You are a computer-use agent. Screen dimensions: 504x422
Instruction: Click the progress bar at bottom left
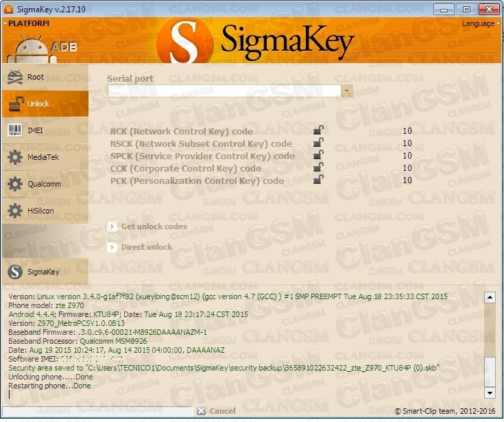click(97, 411)
